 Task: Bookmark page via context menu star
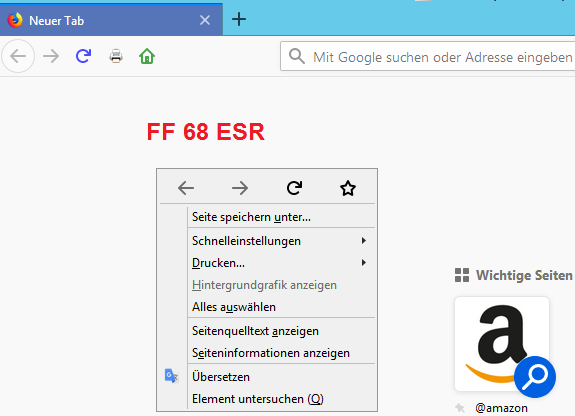[348, 188]
